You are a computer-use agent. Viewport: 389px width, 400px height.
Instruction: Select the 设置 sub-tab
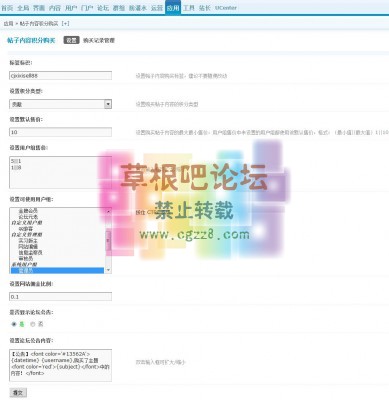[71, 40]
